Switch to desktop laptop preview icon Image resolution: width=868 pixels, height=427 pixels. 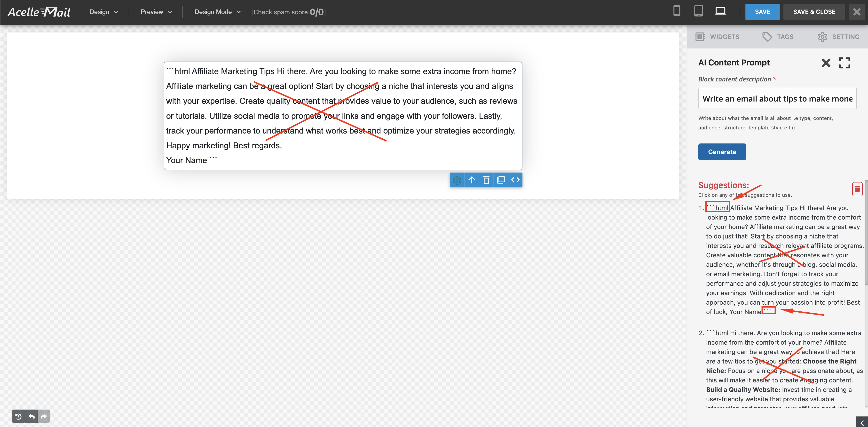point(720,11)
